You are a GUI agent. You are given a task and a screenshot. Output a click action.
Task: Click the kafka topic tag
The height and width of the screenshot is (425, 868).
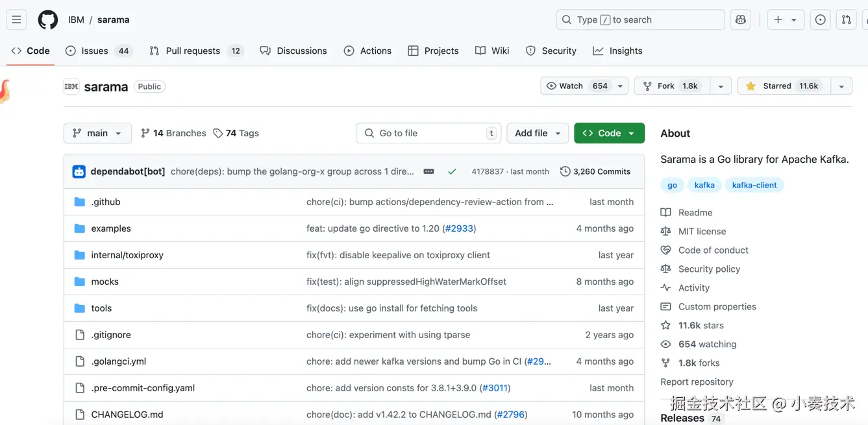coord(704,185)
